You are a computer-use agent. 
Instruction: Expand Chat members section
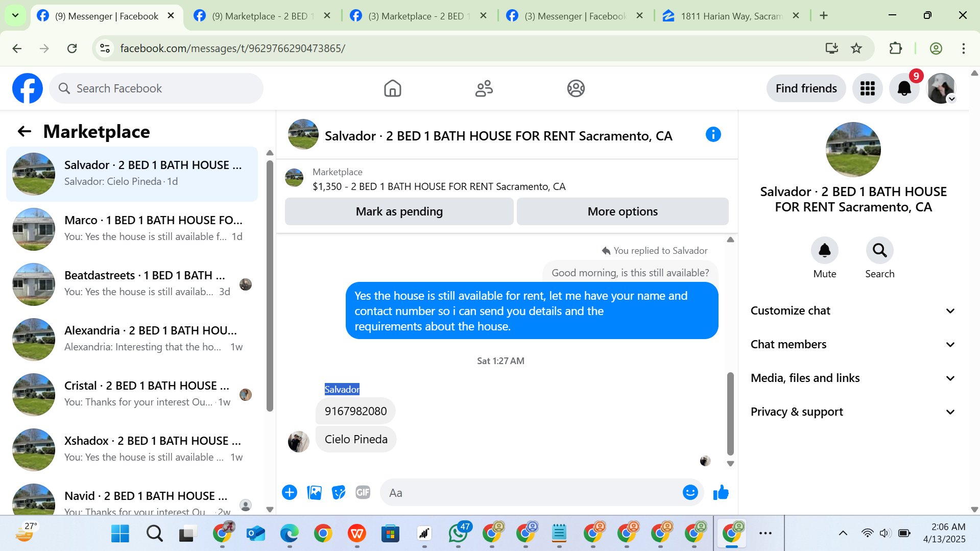[x=852, y=345]
